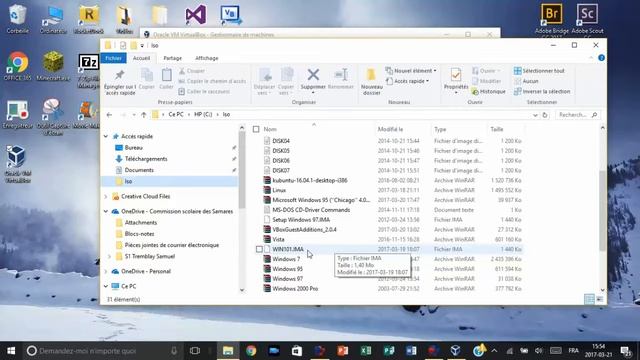Click the Historique button in ribbon
640x360 pixels.
pos(488,91)
